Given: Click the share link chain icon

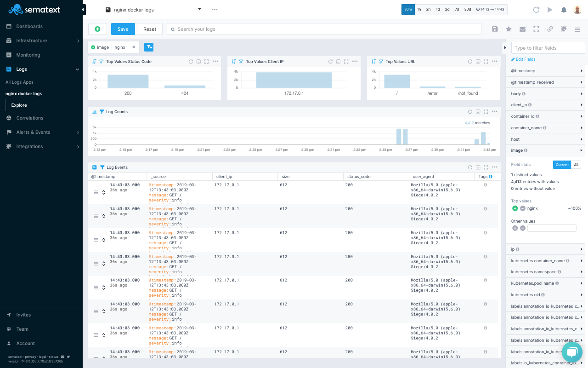Looking at the screenshot, I should [550, 29].
